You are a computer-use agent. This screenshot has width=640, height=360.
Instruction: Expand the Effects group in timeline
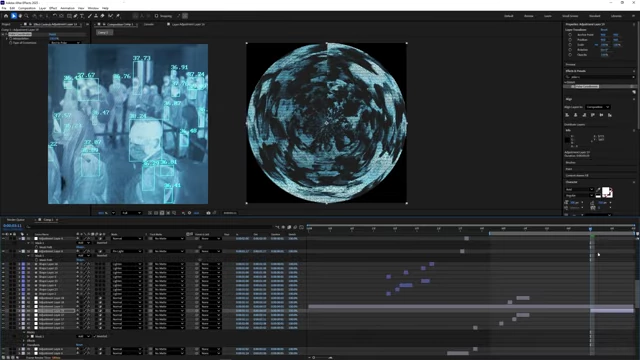pyautogui.click(x=24, y=340)
